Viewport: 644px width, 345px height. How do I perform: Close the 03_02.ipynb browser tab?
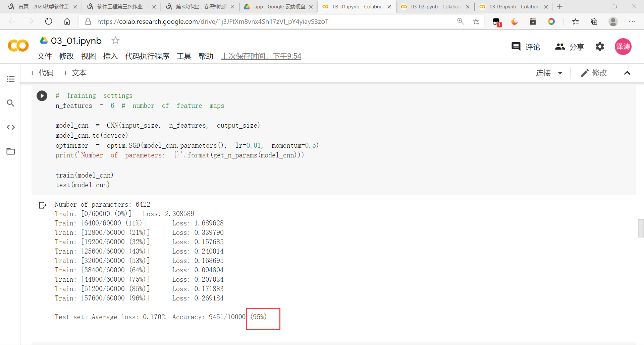coord(468,7)
